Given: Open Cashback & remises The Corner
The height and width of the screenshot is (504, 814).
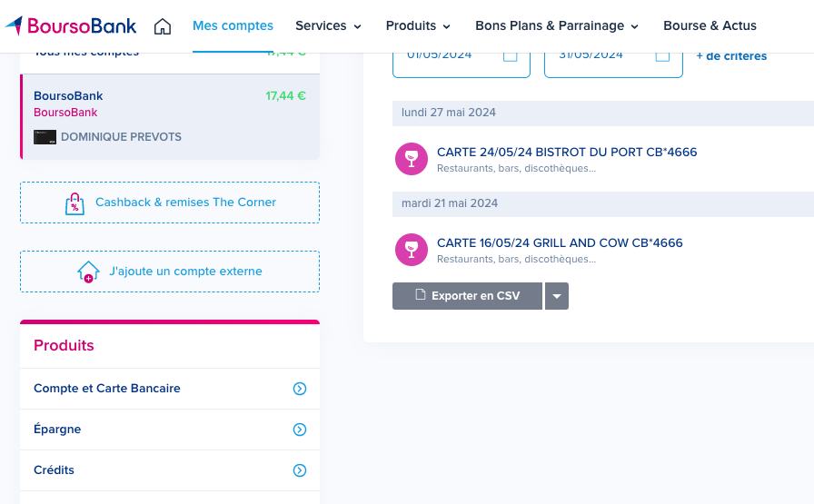Looking at the screenshot, I should [170, 203].
